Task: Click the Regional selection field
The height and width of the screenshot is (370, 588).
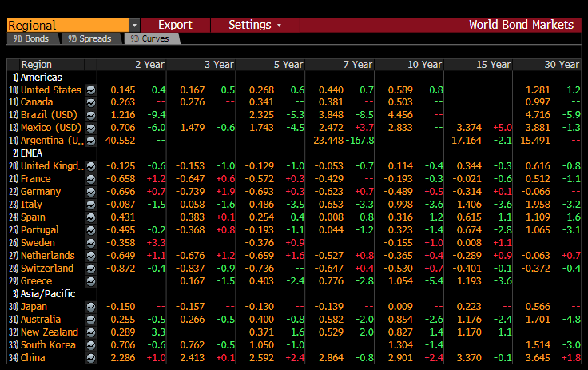Action: pyautogui.click(x=66, y=25)
